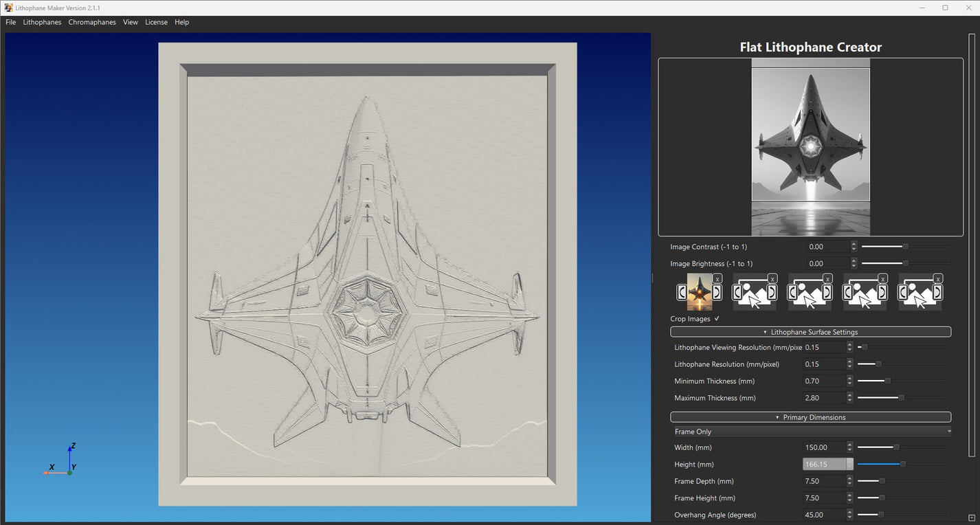Screen dimensions: 980x525
Task: Open the Chromaphanes menu
Action: (x=92, y=22)
